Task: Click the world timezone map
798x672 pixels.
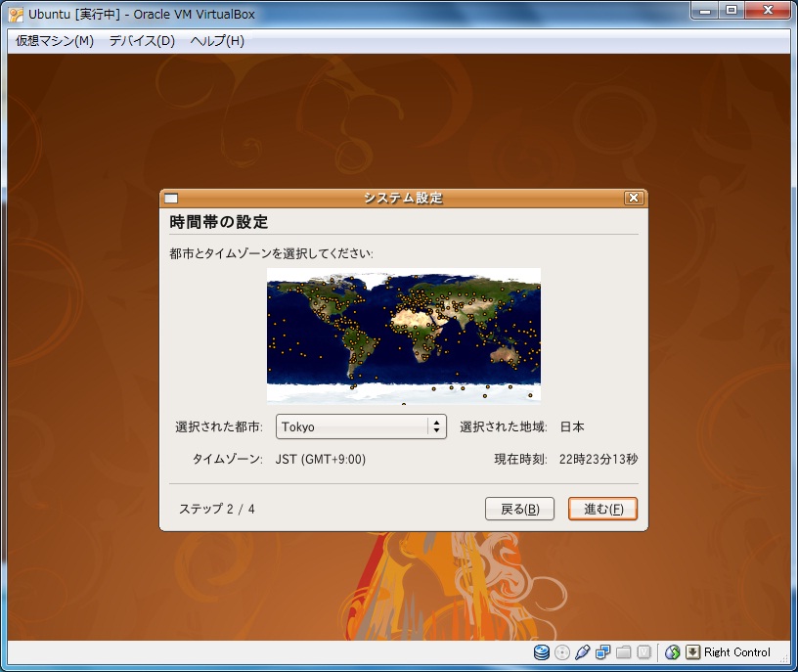Action: coord(404,336)
